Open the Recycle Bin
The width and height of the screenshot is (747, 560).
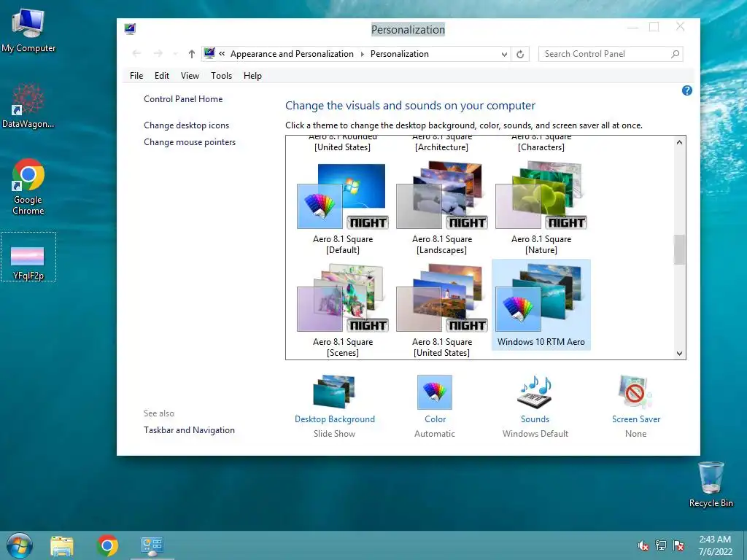[711, 484]
